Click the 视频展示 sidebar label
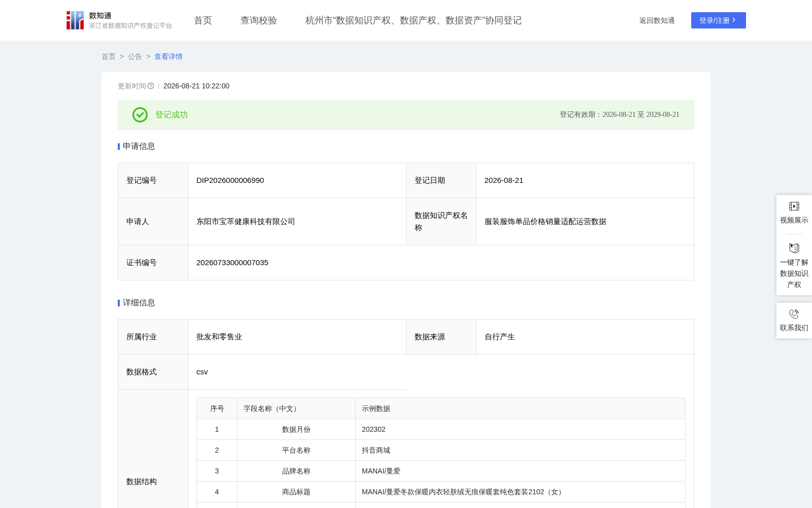The width and height of the screenshot is (812, 508). click(x=794, y=220)
